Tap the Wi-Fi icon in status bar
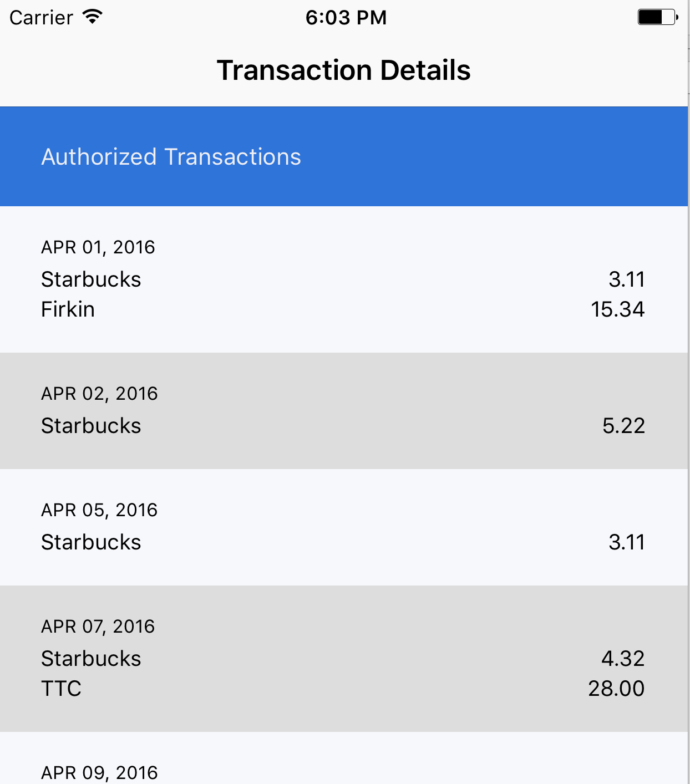The height and width of the screenshot is (784, 690). (93, 17)
